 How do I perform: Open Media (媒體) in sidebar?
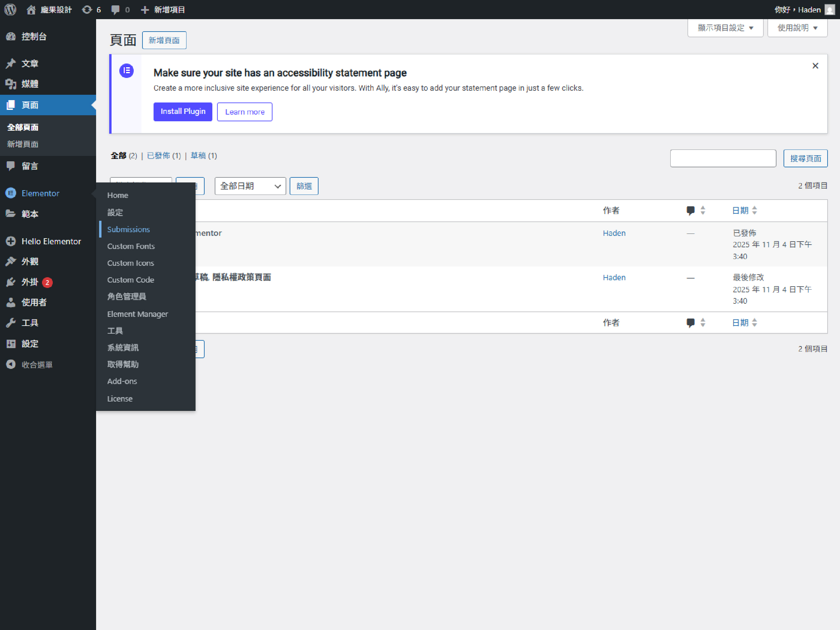click(30, 84)
